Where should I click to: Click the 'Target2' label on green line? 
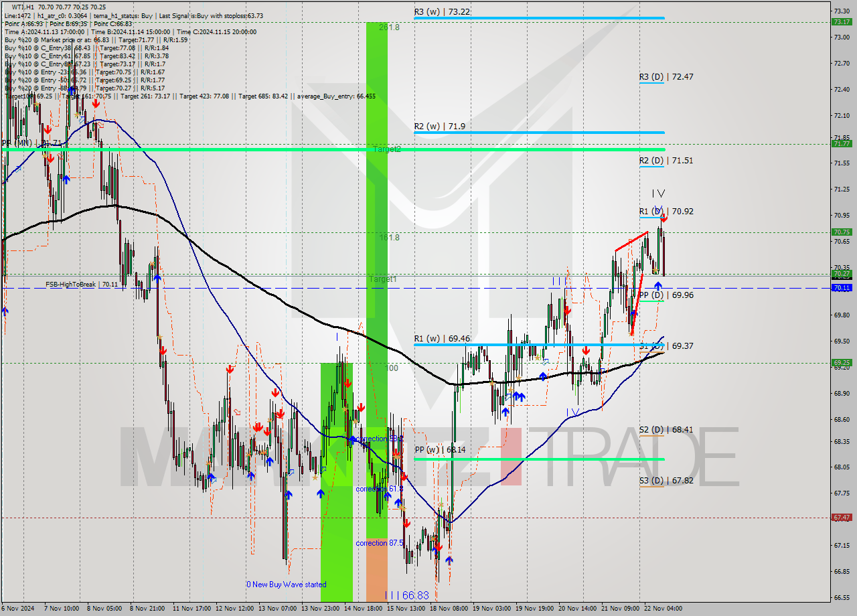[x=387, y=149]
